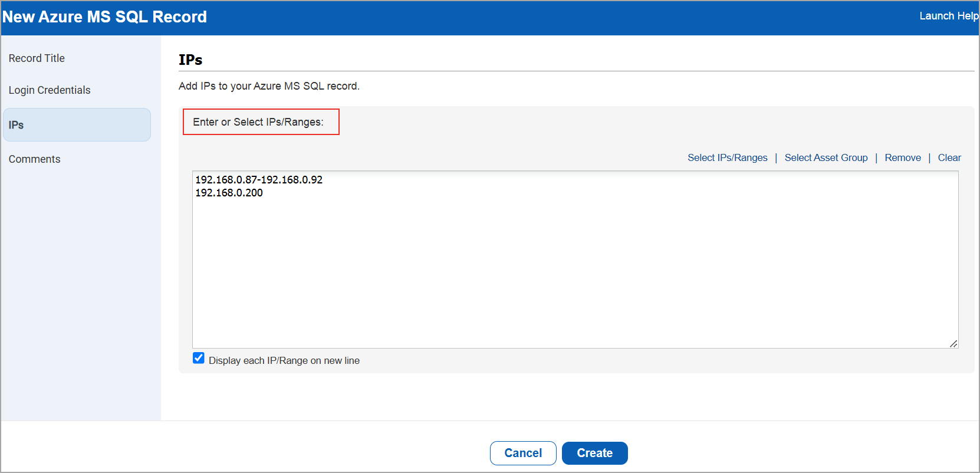Open Select IPs/Ranges link
Screen dimensions: 980x473
pos(728,157)
